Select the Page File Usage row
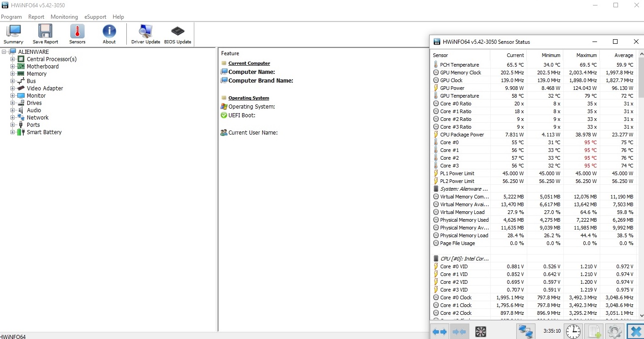 533,243
